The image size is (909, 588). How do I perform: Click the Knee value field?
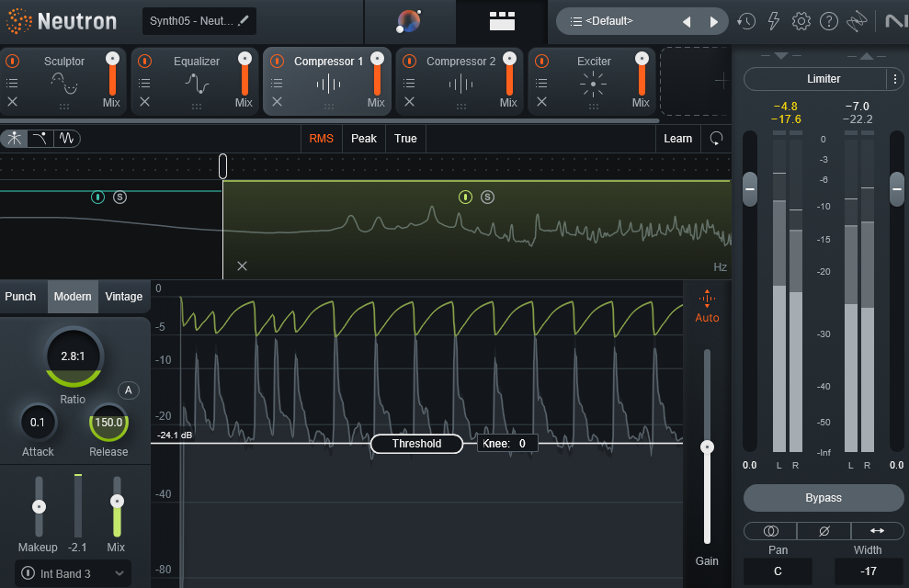508,444
